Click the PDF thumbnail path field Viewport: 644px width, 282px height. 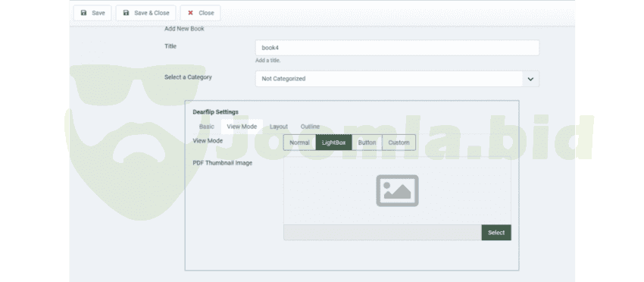point(383,233)
